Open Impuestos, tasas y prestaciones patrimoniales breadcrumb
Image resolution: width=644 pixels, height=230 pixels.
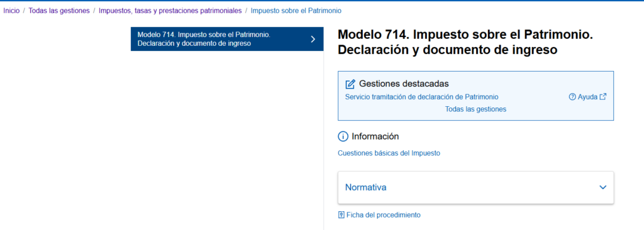tap(170, 11)
